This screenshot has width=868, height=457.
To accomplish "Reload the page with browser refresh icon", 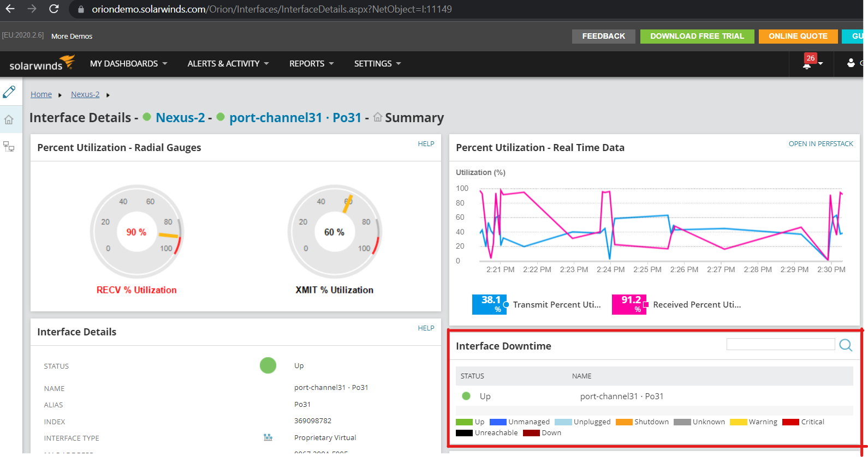I will (x=53, y=9).
